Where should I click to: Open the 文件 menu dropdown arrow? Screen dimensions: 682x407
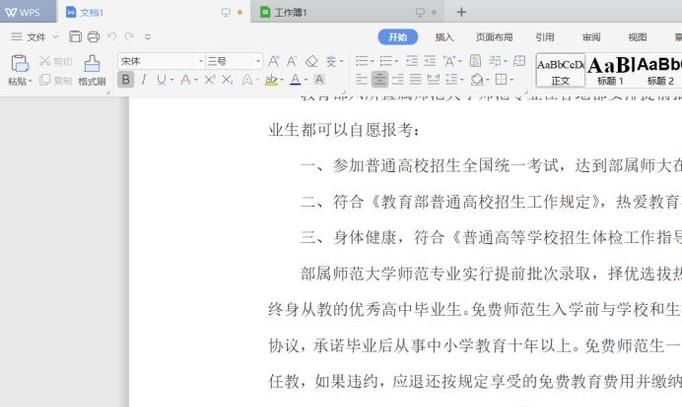[56, 37]
